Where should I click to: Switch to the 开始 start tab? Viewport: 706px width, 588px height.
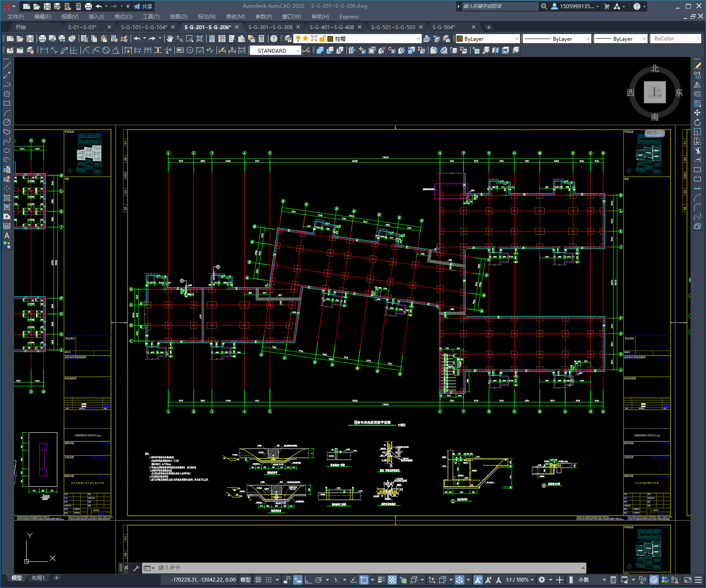tap(21, 27)
